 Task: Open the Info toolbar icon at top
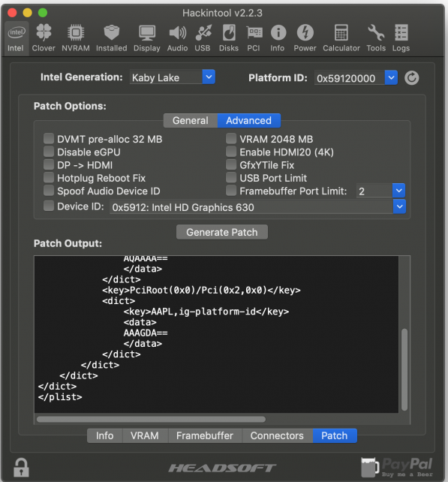(x=278, y=38)
